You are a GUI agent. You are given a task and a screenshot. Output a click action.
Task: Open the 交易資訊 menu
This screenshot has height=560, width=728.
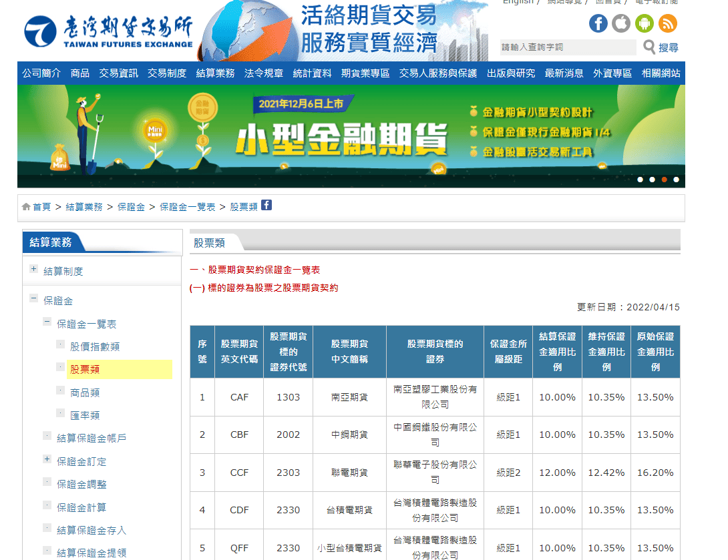coord(118,73)
